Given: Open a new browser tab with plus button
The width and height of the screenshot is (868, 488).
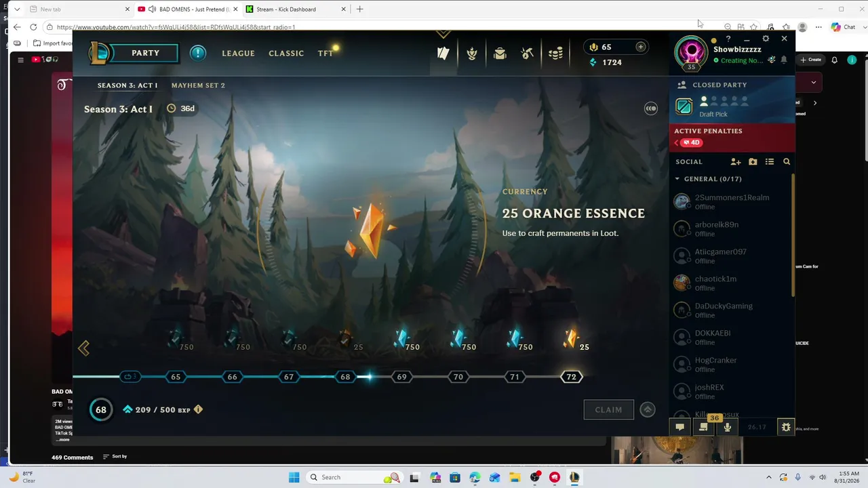Looking at the screenshot, I should [359, 9].
